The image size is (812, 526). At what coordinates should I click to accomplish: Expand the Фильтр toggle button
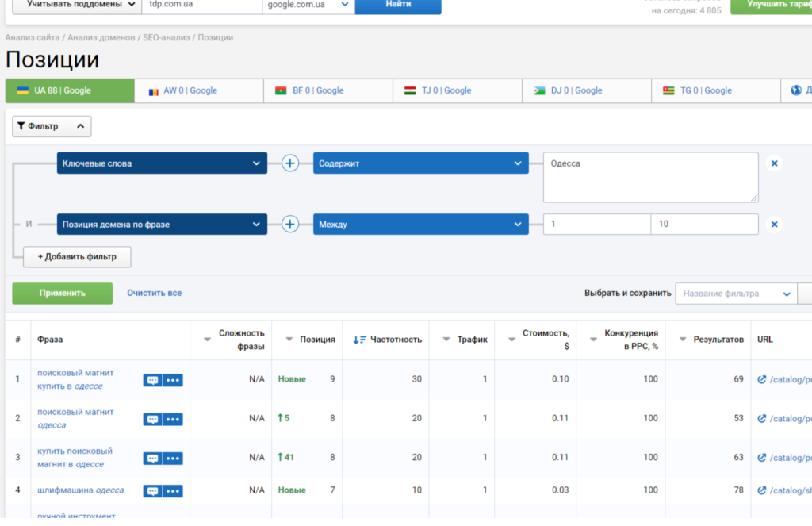52,126
